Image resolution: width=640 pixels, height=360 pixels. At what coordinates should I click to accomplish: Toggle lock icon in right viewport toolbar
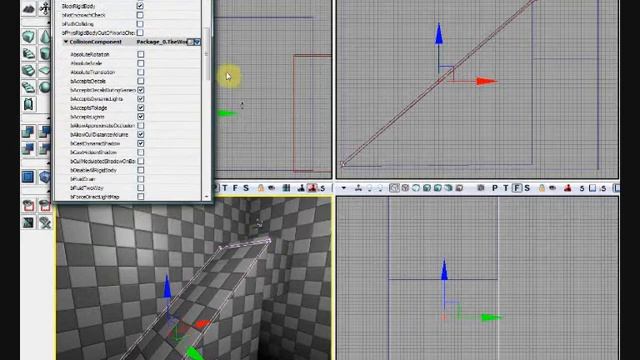pos(542,188)
